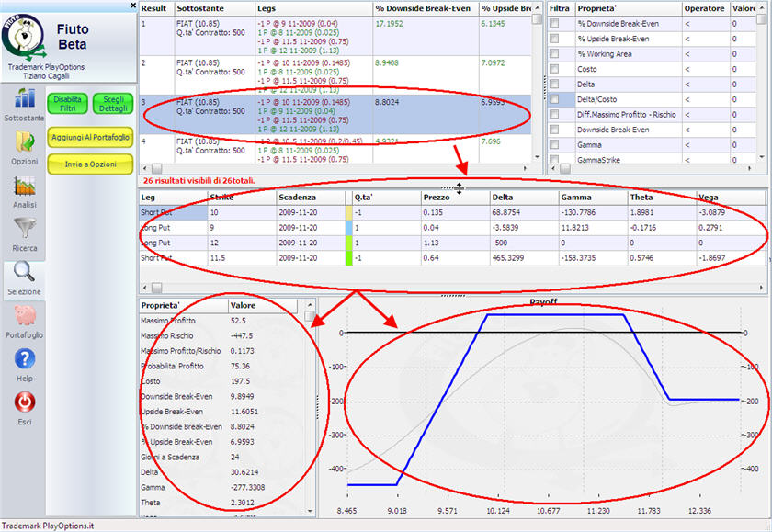Sort results by % Downside Break-Even column

tap(424, 7)
